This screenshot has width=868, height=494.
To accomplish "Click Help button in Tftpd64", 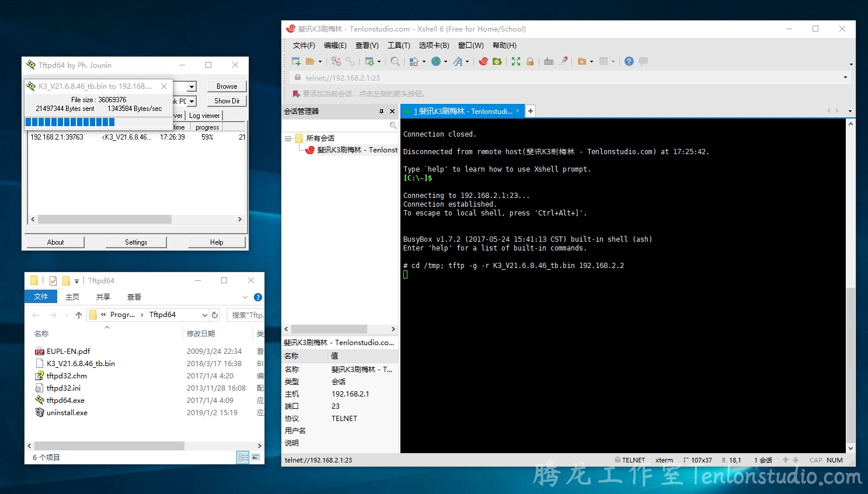I will [x=217, y=242].
